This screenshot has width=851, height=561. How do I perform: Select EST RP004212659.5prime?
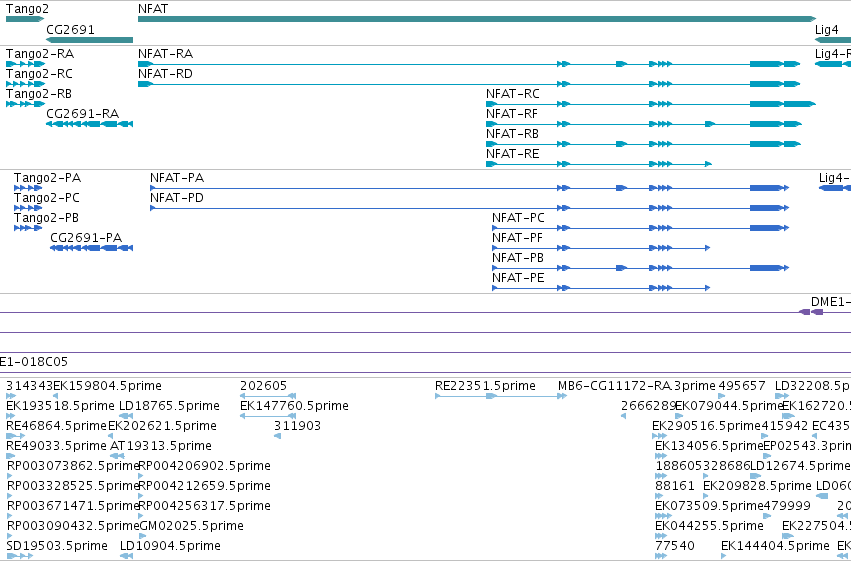205,486
